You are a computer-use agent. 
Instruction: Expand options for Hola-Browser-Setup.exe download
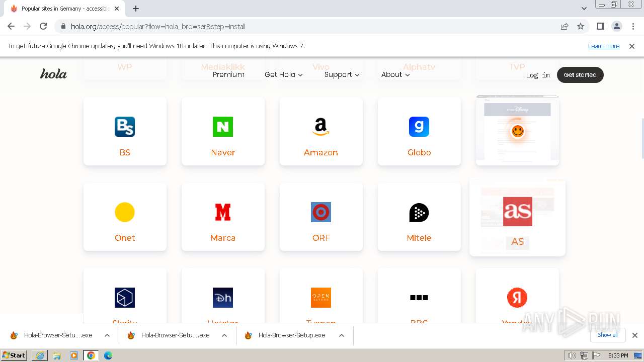342,335
